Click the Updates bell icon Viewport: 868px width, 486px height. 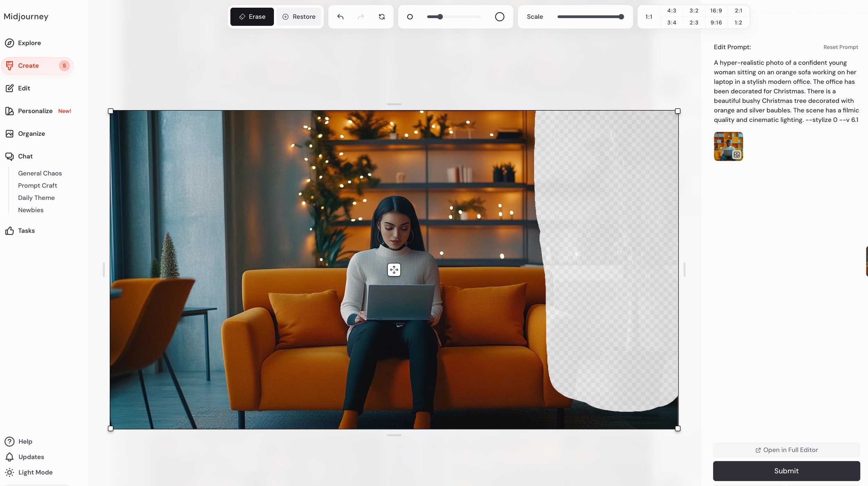tap(9, 457)
